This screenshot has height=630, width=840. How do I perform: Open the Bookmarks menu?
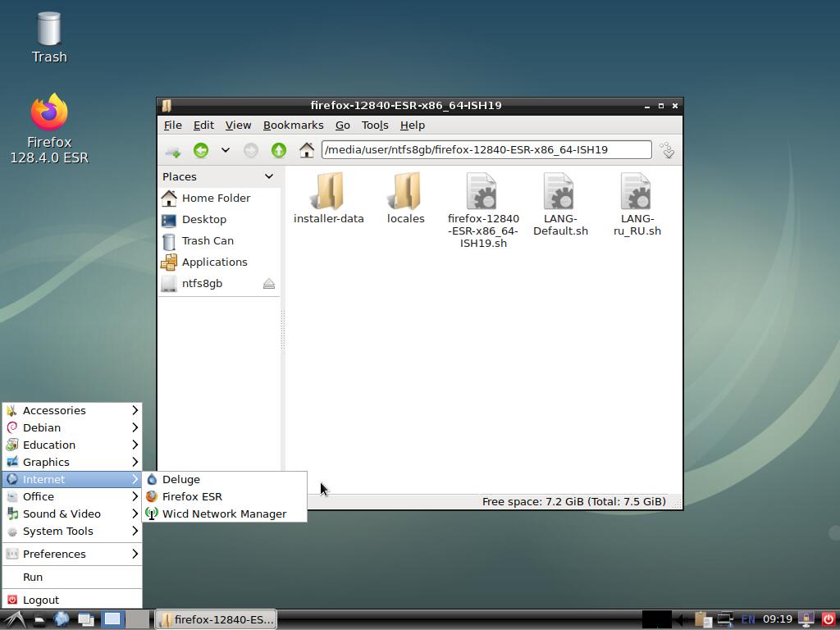click(x=294, y=126)
